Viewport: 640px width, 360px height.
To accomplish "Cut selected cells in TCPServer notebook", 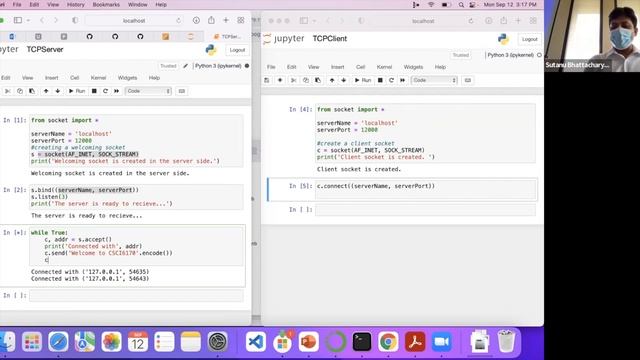I will (7, 91).
